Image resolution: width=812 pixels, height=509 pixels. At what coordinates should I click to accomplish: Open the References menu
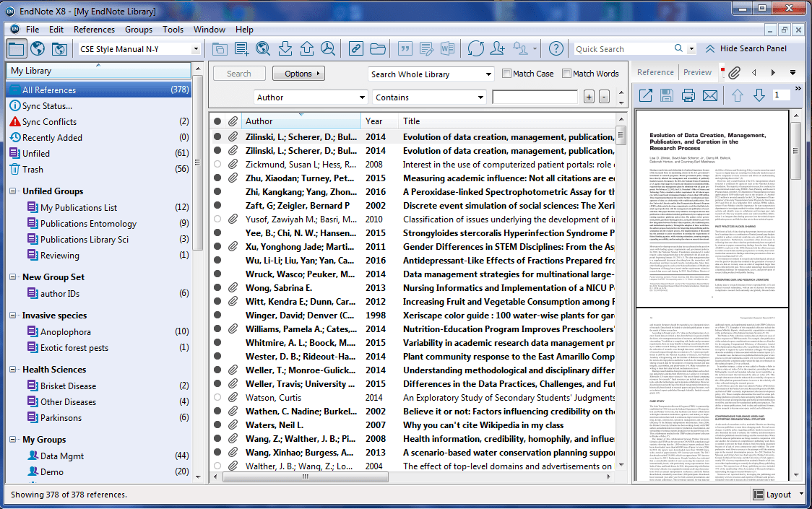pos(94,30)
